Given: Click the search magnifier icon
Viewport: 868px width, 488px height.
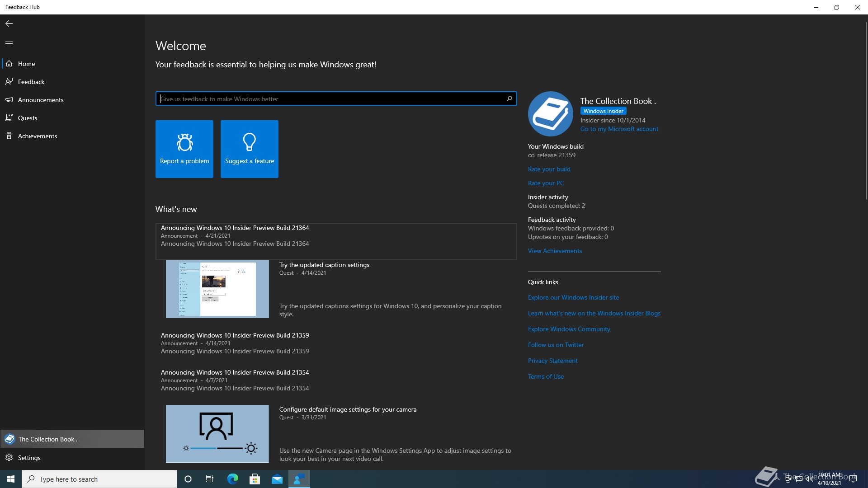Looking at the screenshot, I should point(509,99).
